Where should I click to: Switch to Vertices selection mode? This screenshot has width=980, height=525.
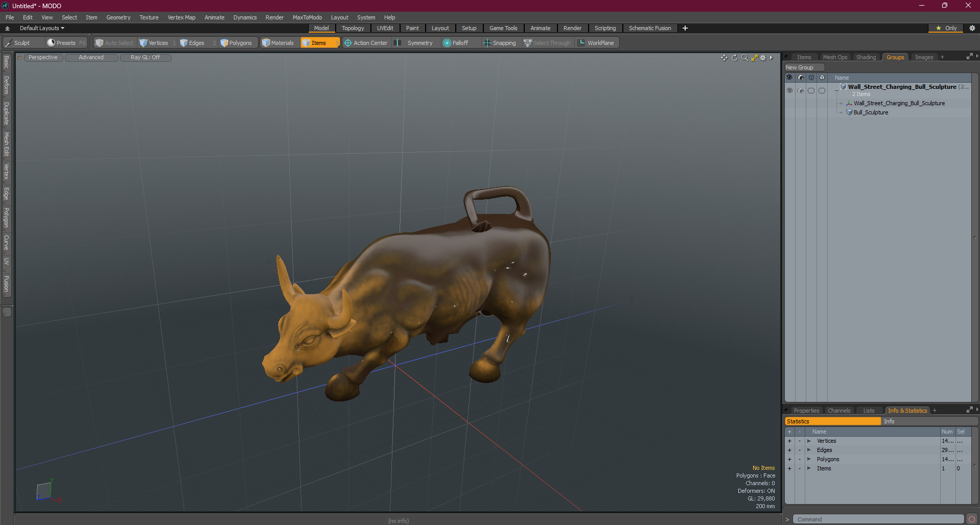tap(157, 43)
